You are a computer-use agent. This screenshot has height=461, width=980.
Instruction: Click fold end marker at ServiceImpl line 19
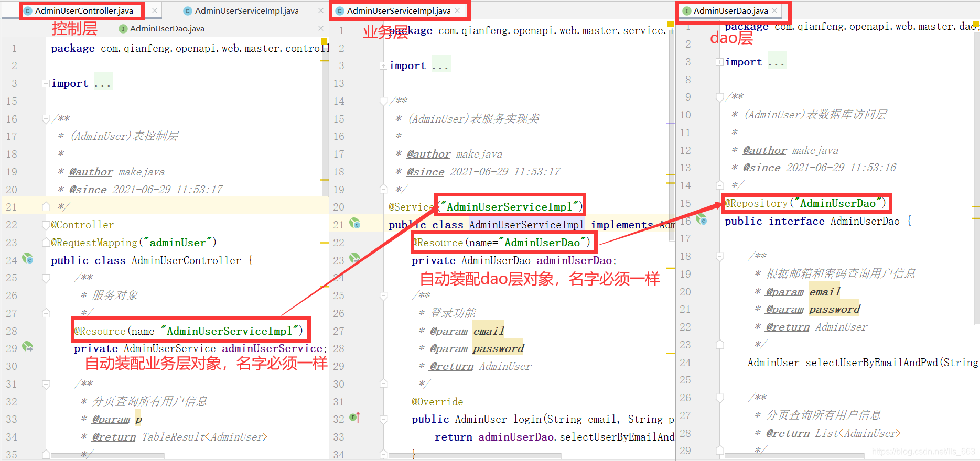[x=384, y=189]
